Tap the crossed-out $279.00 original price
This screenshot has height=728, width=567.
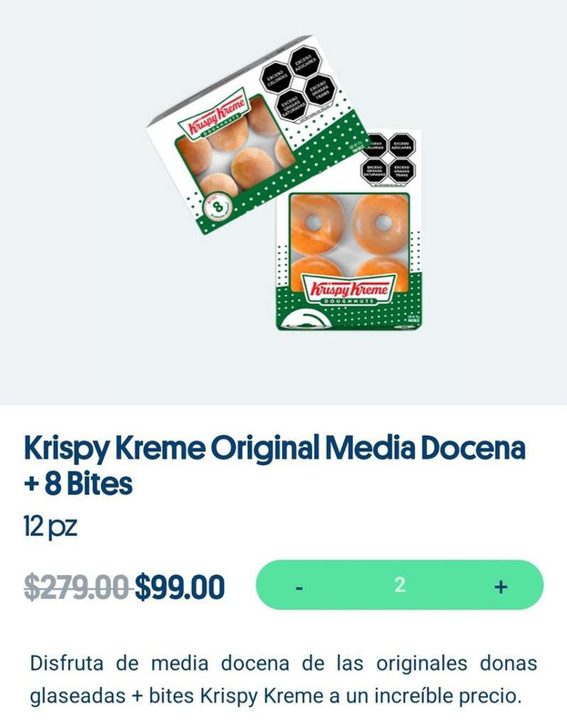click(x=76, y=587)
